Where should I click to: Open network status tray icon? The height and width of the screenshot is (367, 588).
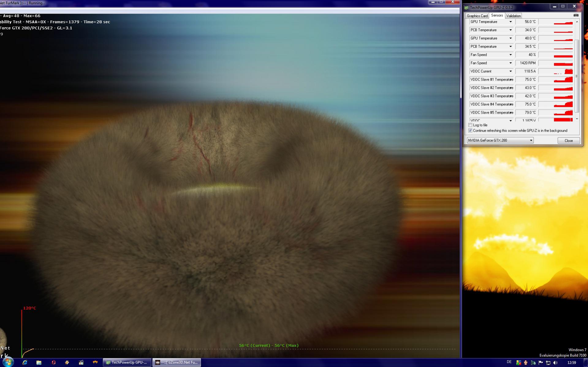(x=548, y=363)
